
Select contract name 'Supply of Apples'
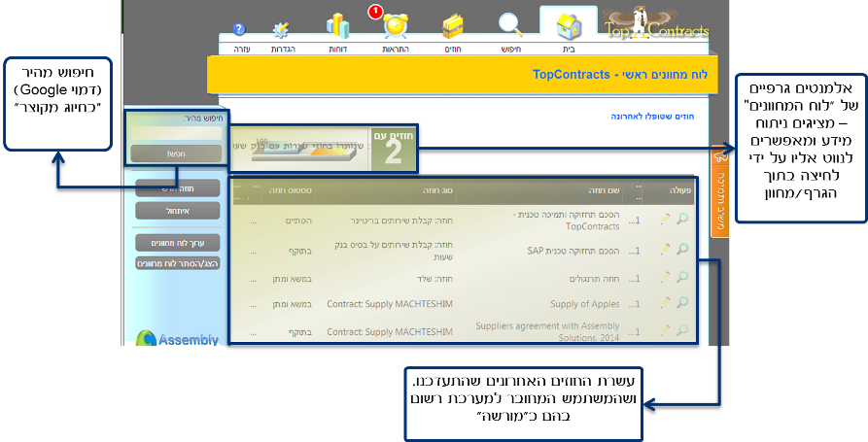(585, 304)
